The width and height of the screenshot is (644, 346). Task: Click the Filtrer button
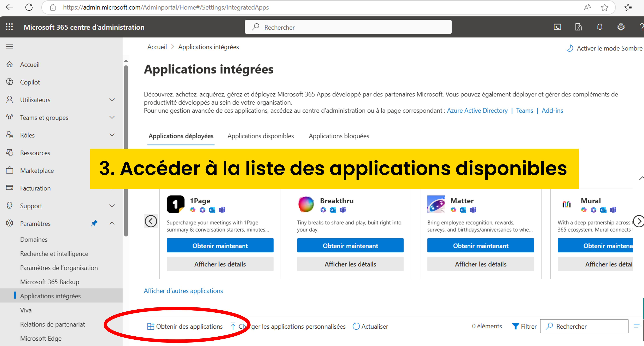pyautogui.click(x=524, y=326)
